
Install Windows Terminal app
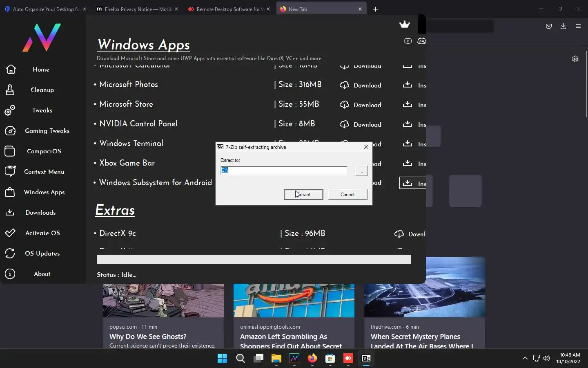[x=414, y=144]
